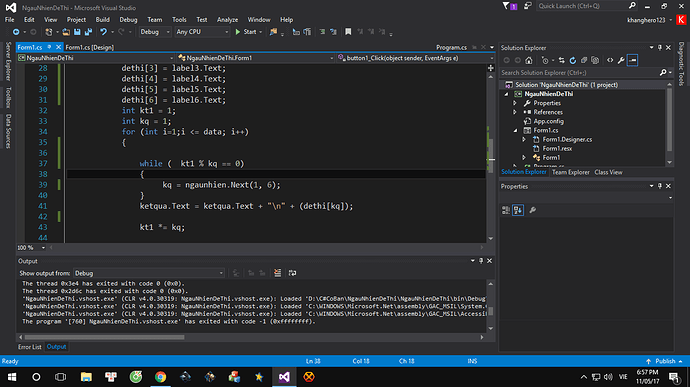
Task: Switch to the Form1.cs [Design] tab
Action: [89, 48]
